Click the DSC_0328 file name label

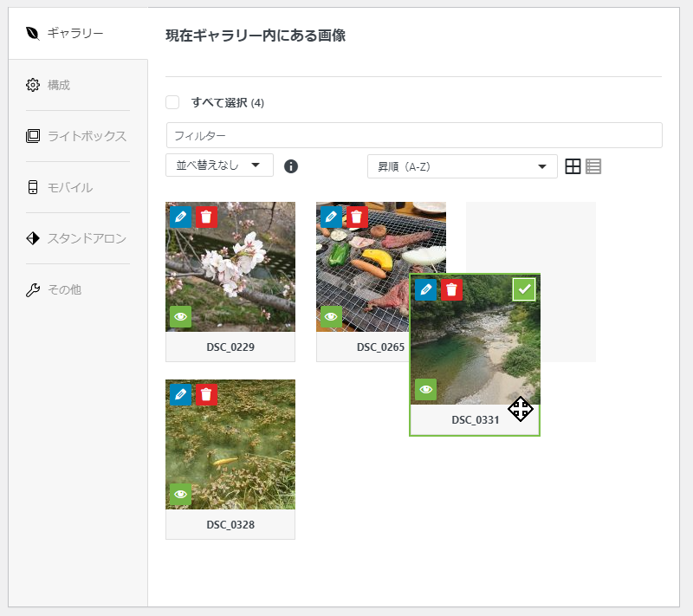(x=230, y=525)
